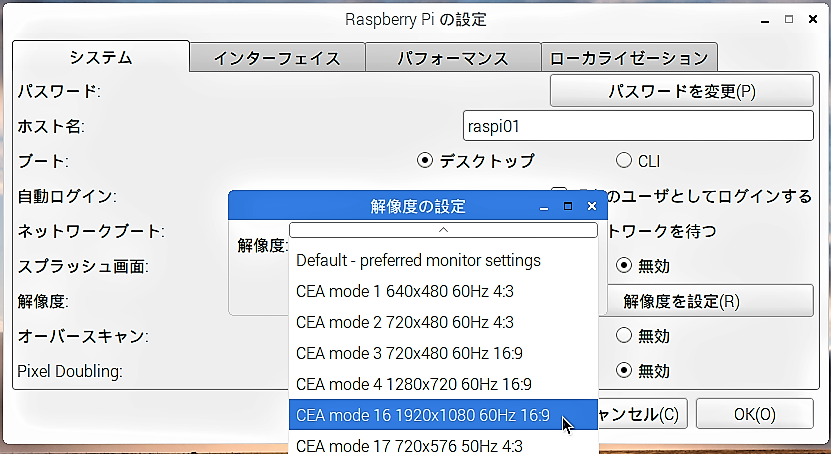
Task: Click the パスワードを変更(P) button
Action: pyautogui.click(x=682, y=91)
